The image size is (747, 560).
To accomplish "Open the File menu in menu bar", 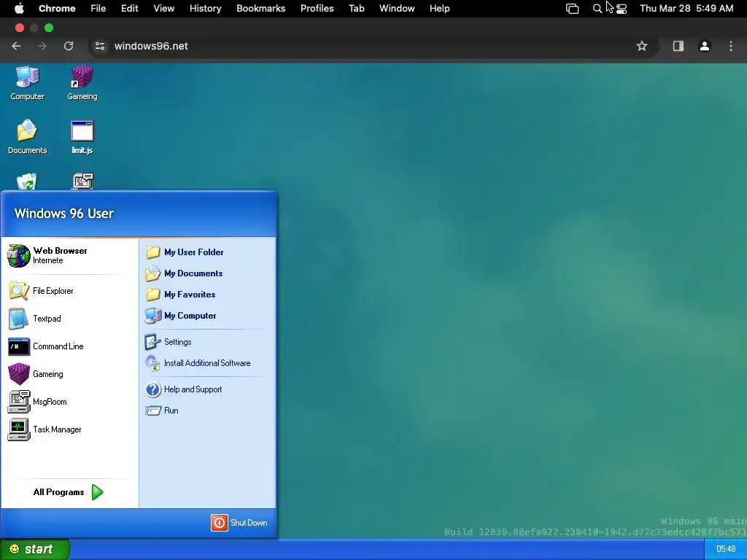I will click(98, 9).
